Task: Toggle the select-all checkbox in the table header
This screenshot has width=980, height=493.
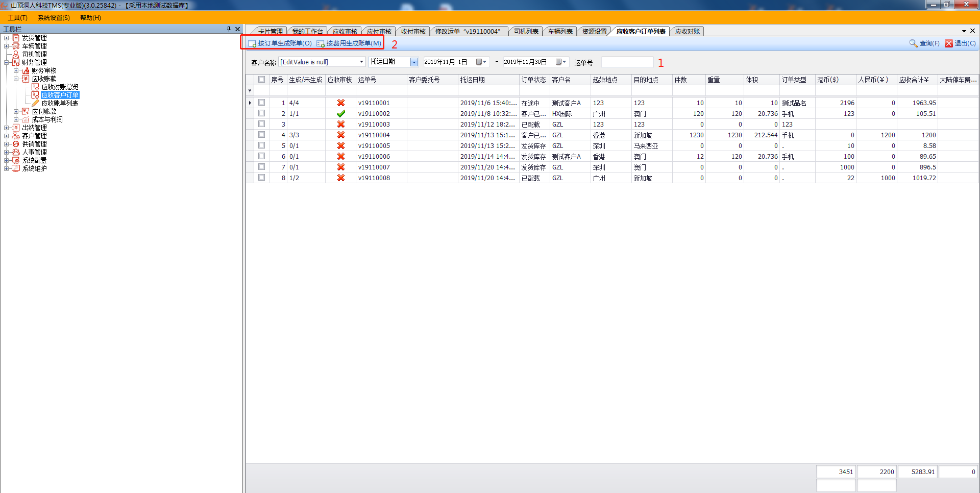Action: (x=261, y=80)
